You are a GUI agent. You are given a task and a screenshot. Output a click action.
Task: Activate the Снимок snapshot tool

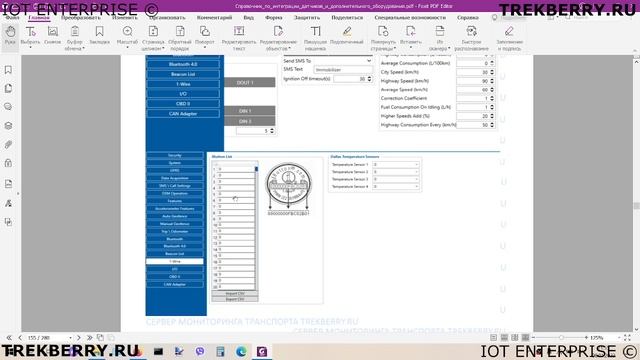coord(53,36)
